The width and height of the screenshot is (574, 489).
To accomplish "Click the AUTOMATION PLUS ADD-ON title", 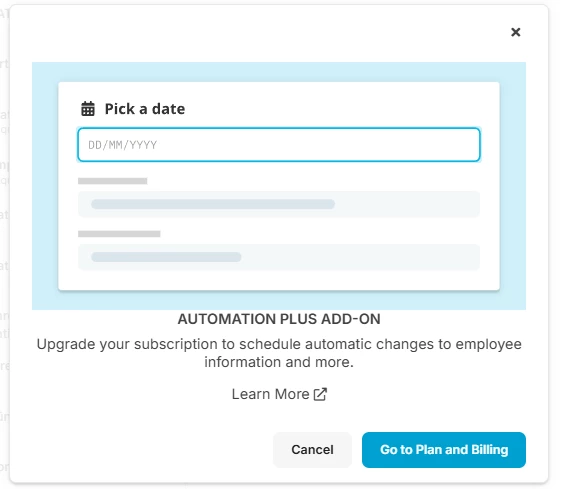I will (x=279, y=319).
